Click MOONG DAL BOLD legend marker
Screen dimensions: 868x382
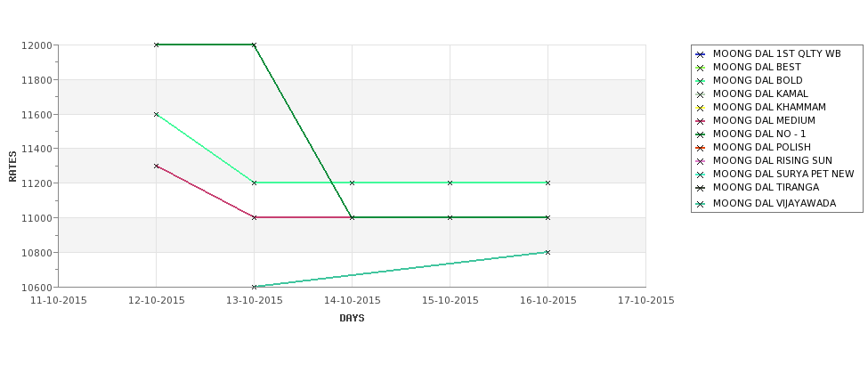pyautogui.click(x=701, y=81)
